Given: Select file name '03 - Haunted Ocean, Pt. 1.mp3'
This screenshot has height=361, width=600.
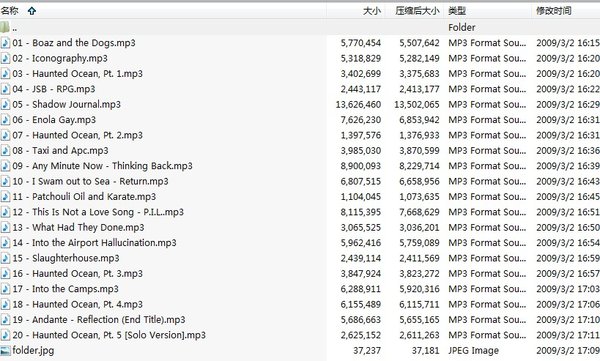Looking at the screenshot, I should pos(78,74).
